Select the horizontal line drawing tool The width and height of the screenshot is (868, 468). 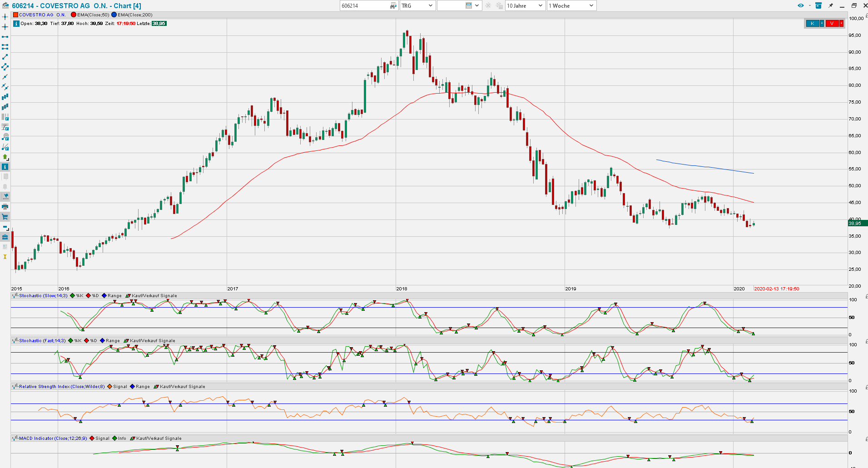[5, 37]
